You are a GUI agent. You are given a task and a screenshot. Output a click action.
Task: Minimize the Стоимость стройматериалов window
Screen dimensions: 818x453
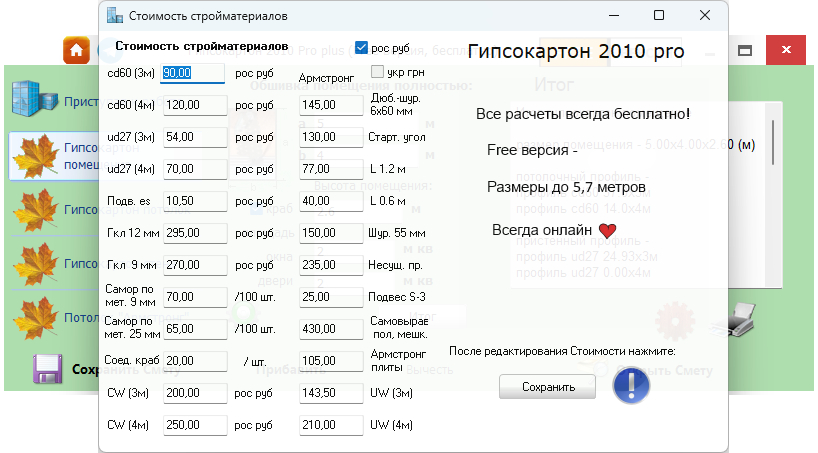click(614, 16)
